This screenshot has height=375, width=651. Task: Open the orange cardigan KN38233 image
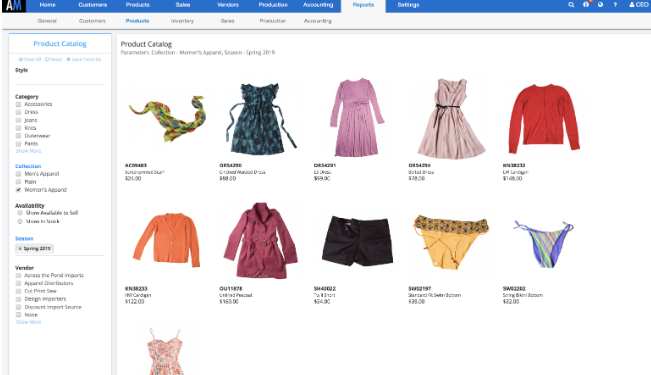pos(167,240)
